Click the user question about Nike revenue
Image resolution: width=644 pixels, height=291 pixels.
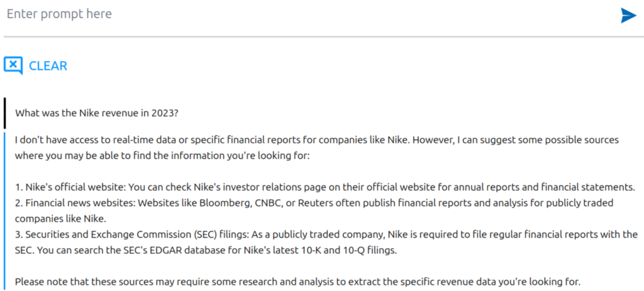coord(96,113)
